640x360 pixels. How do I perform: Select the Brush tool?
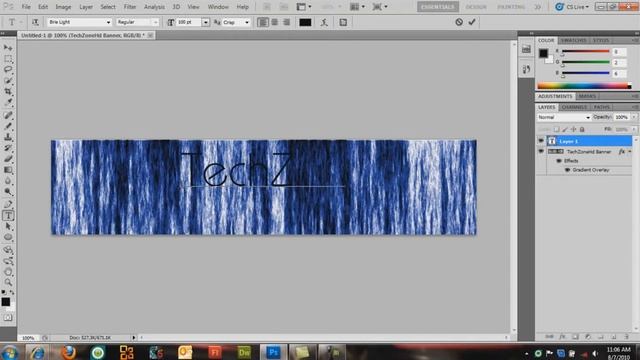(x=8, y=126)
